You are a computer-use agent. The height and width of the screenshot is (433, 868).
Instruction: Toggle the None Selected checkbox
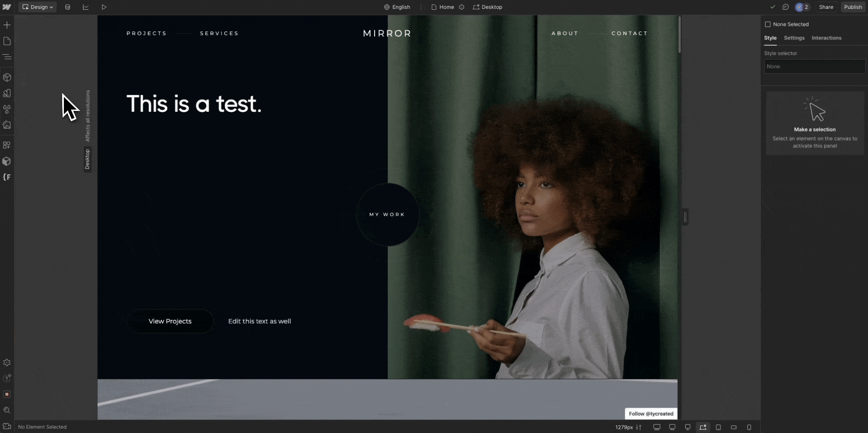tap(768, 24)
